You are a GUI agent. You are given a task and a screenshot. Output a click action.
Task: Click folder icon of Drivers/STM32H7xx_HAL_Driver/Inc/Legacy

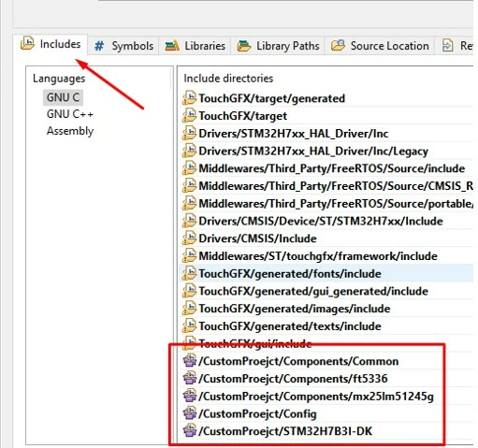[189, 151]
